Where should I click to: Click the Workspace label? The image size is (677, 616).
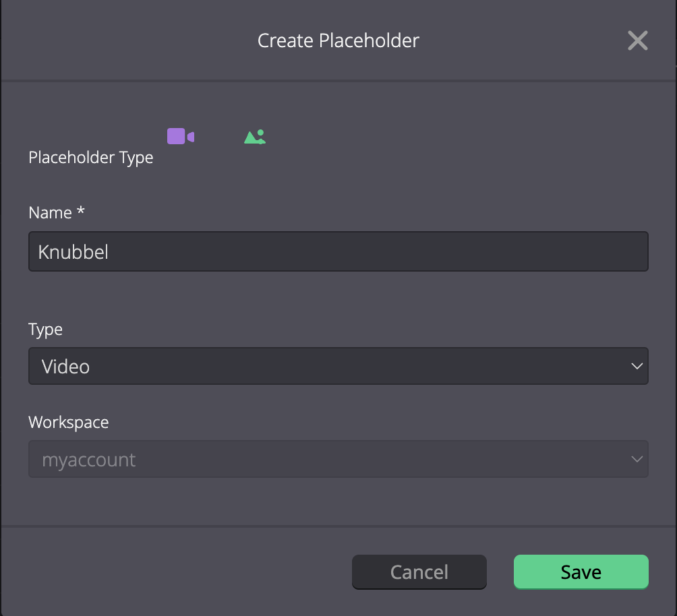(69, 422)
